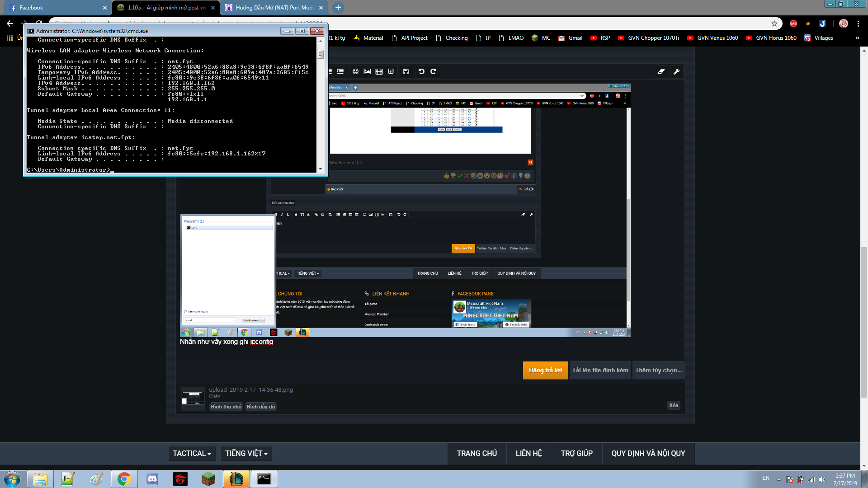Viewport: 868px width, 488px height.
Task: Click the eraser remove formatting icon
Action: (x=661, y=71)
